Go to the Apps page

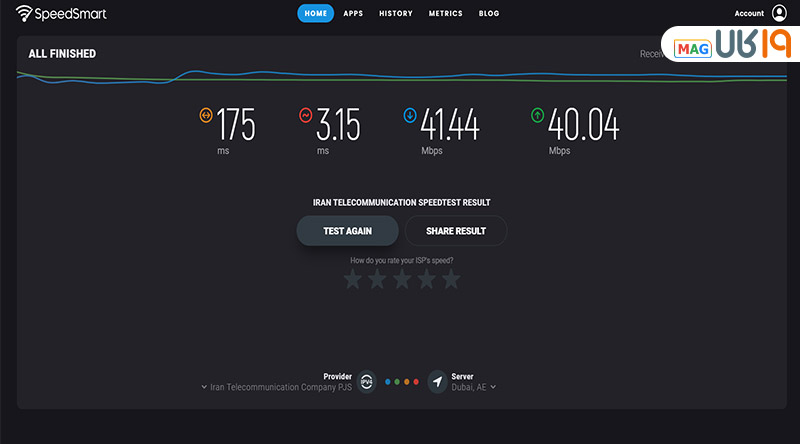tap(353, 14)
